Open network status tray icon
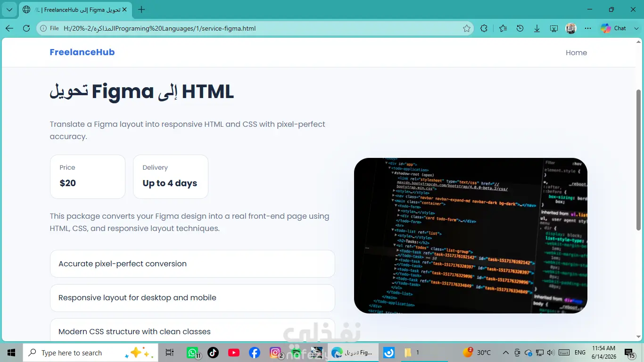 point(540,353)
